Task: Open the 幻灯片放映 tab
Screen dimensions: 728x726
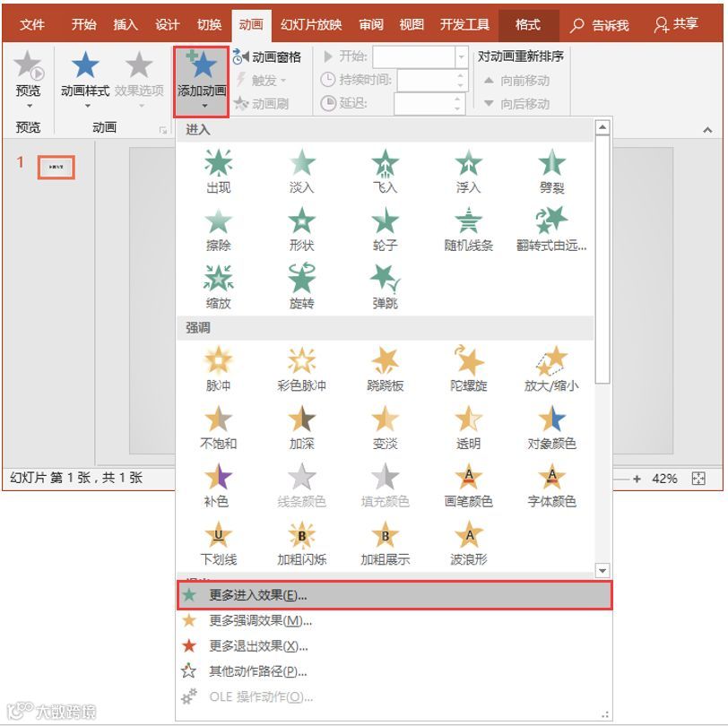Action: [x=311, y=24]
